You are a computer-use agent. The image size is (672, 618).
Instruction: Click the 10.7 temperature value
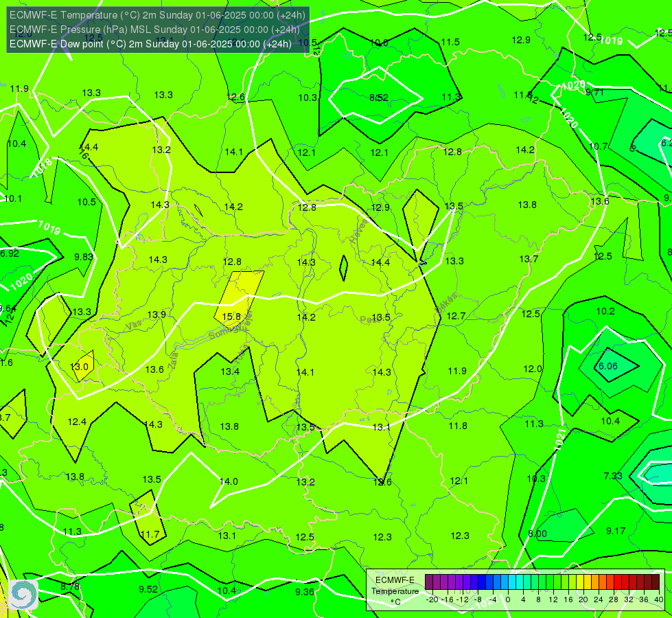[598, 146]
